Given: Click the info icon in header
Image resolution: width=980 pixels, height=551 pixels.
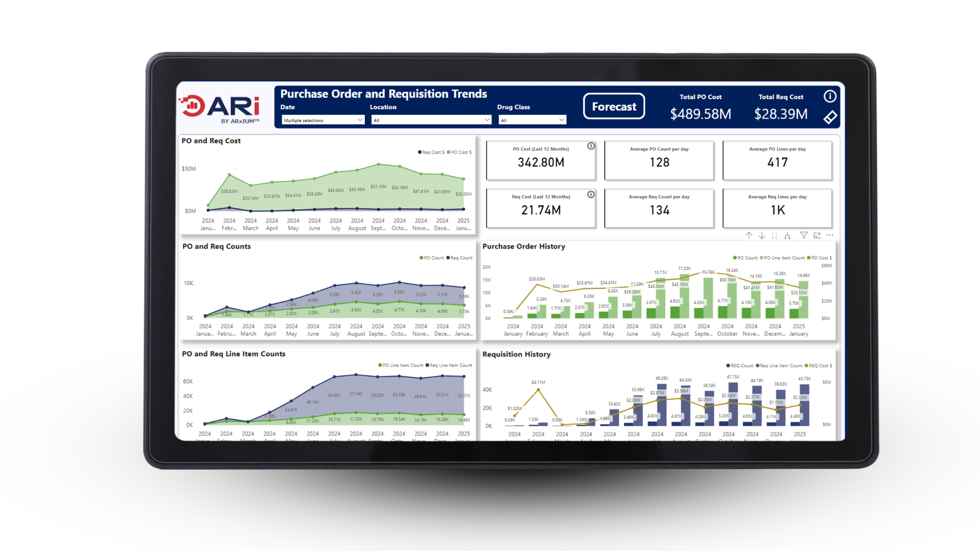Looking at the screenshot, I should 830,96.
